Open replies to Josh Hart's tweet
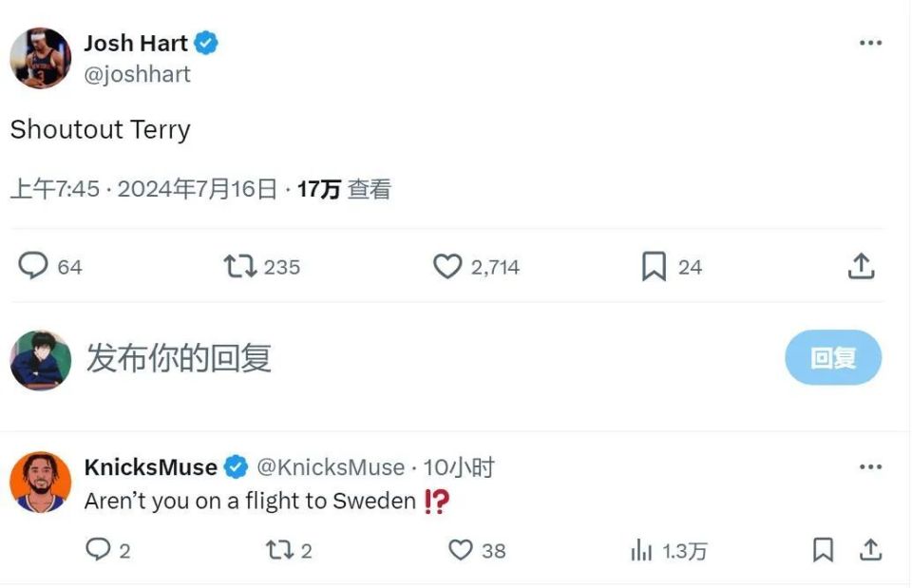Image resolution: width=912 pixels, height=588 pixels. (34, 267)
